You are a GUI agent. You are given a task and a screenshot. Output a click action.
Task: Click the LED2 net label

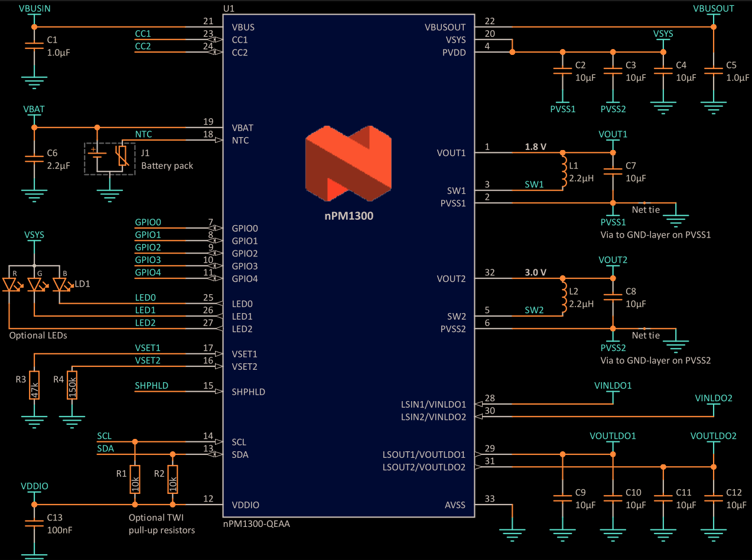coord(145,323)
